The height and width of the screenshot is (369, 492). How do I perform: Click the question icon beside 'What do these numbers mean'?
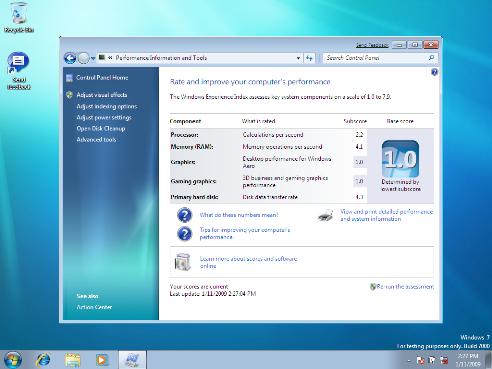pyautogui.click(x=184, y=215)
